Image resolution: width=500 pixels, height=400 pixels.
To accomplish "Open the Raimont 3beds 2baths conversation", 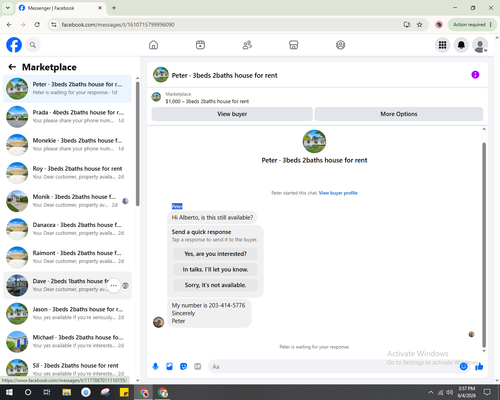I will point(67,257).
